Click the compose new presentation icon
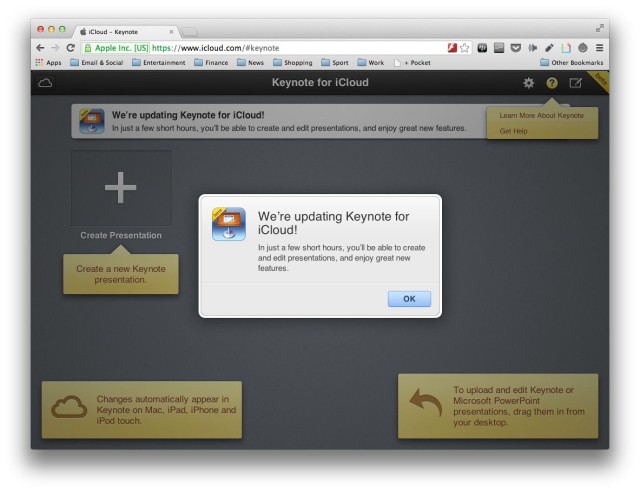The image size is (640, 492). coord(576,83)
